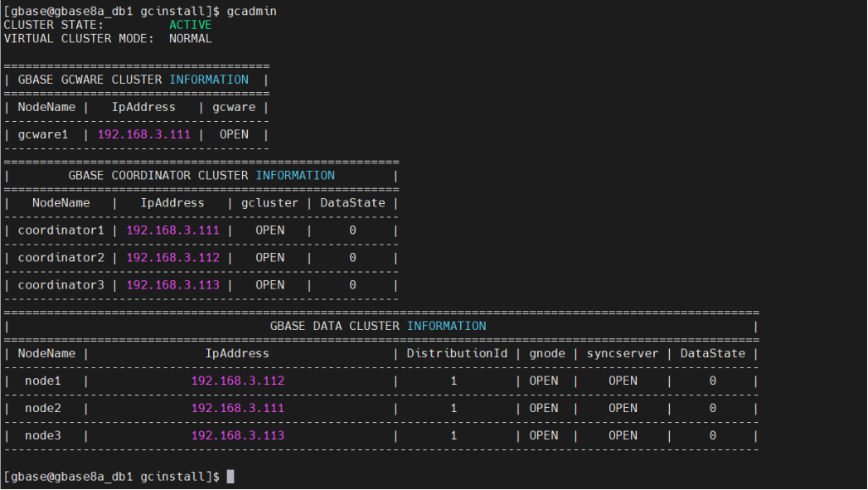Click the DistributionId column header

click(456, 353)
